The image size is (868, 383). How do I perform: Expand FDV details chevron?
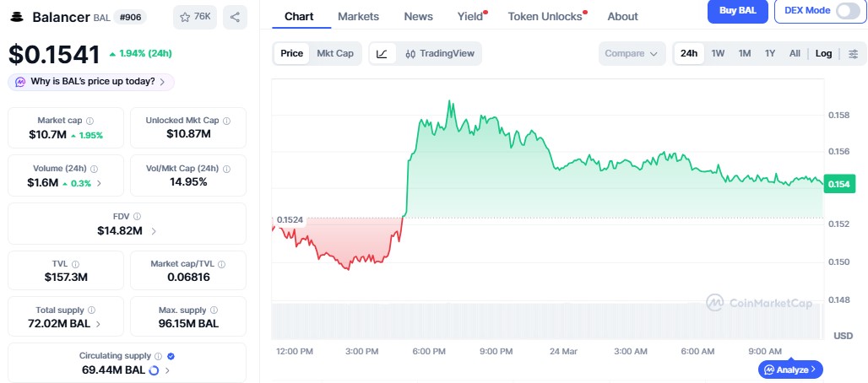click(154, 231)
